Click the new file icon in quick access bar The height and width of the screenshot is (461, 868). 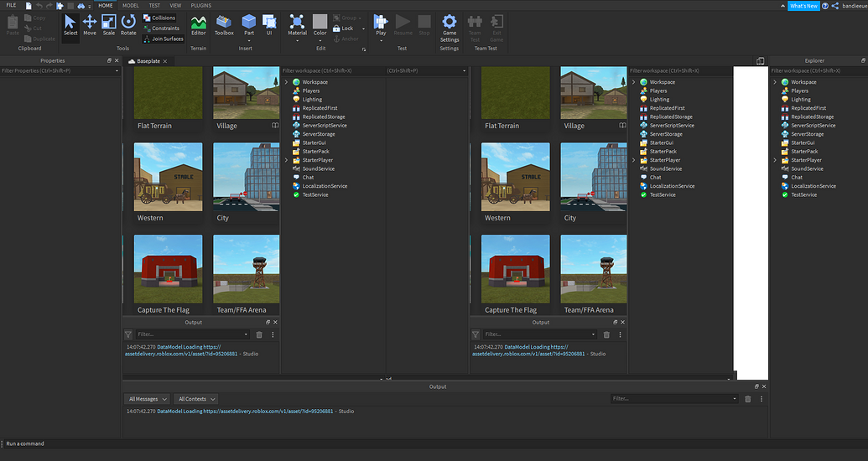29,6
